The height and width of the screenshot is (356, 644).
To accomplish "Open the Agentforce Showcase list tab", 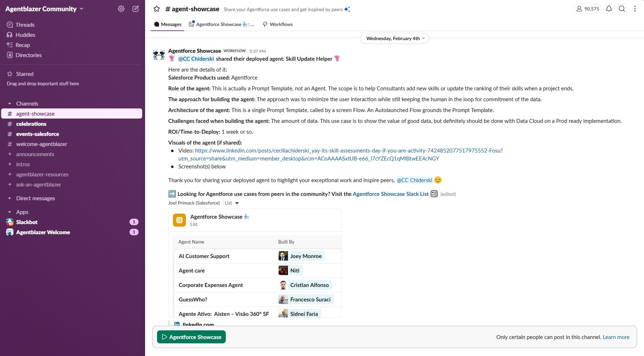I will [221, 24].
